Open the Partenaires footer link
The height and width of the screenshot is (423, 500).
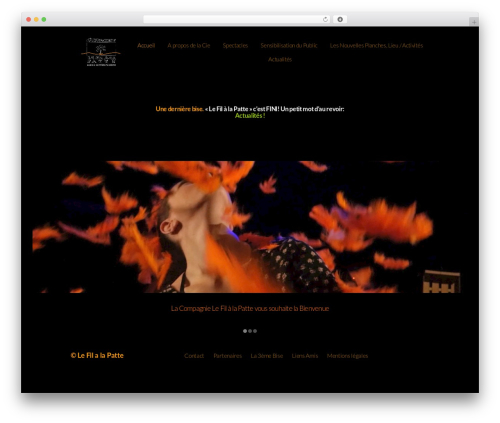tap(228, 356)
